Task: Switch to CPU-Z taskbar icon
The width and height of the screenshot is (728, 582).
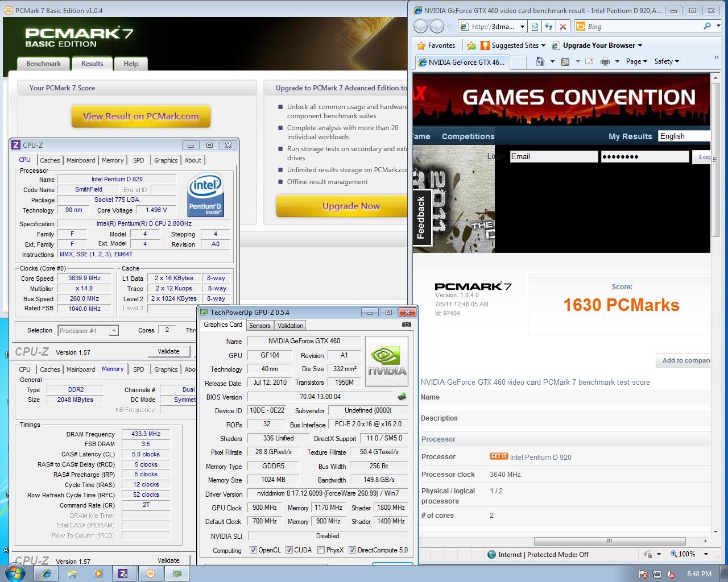Action: (123, 573)
